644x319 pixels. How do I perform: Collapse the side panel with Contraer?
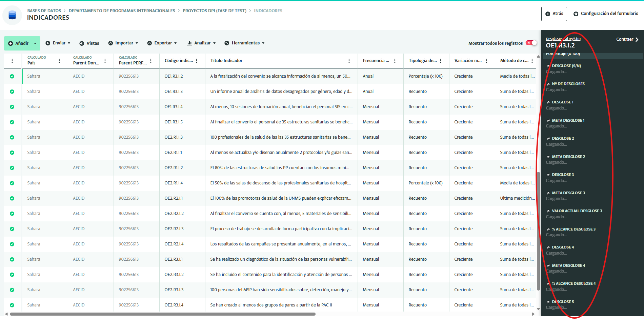627,39
